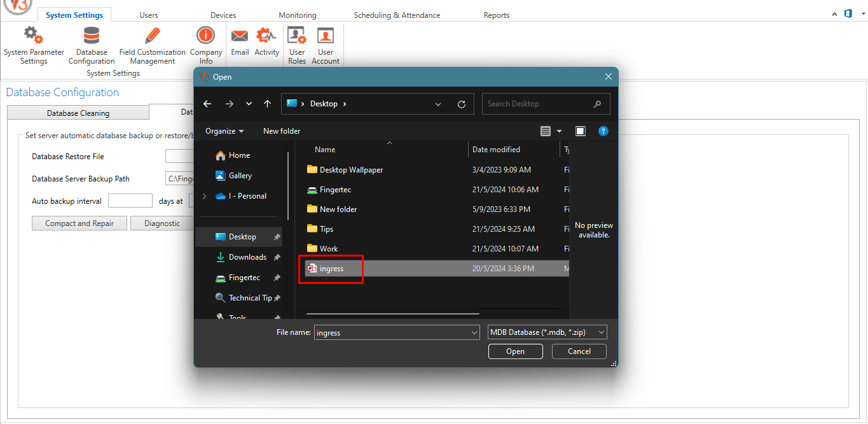The width and height of the screenshot is (868, 424).
Task: Open the Database Cleaning tab
Action: click(x=78, y=113)
